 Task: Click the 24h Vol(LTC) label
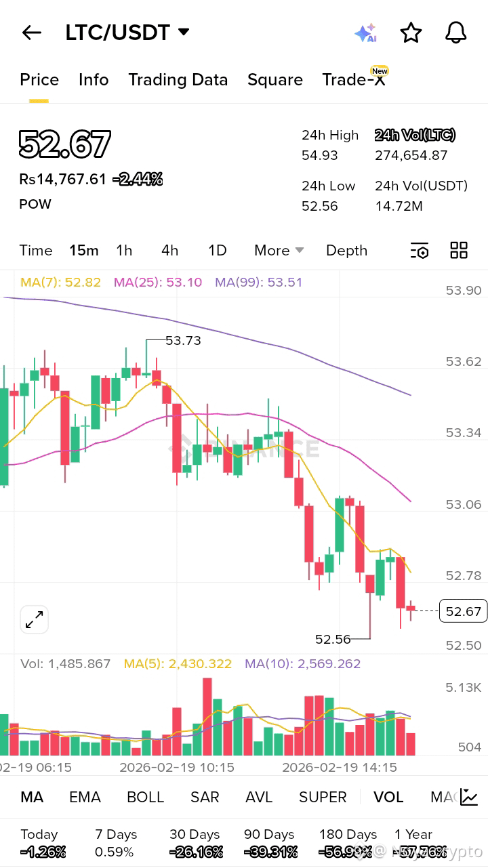pos(415,135)
